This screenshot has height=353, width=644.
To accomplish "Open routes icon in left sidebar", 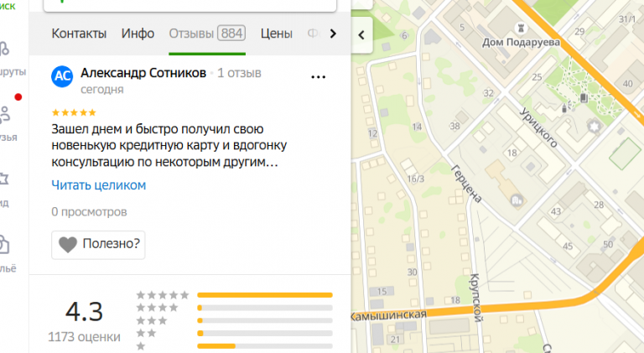I will pos(4,49).
